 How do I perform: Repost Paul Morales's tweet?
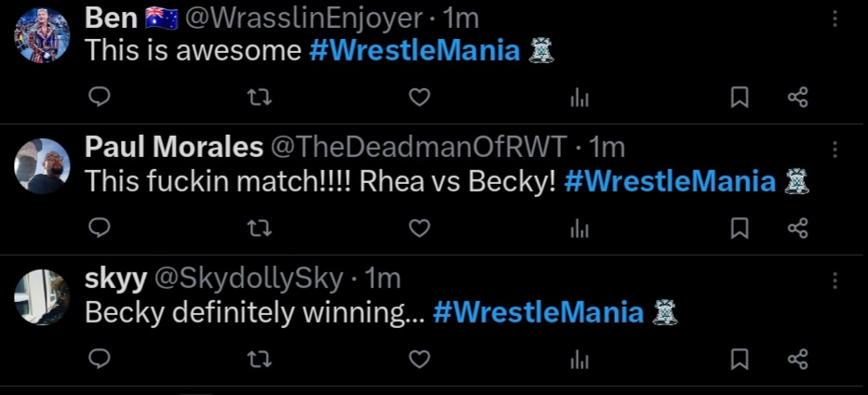point(260,228)
